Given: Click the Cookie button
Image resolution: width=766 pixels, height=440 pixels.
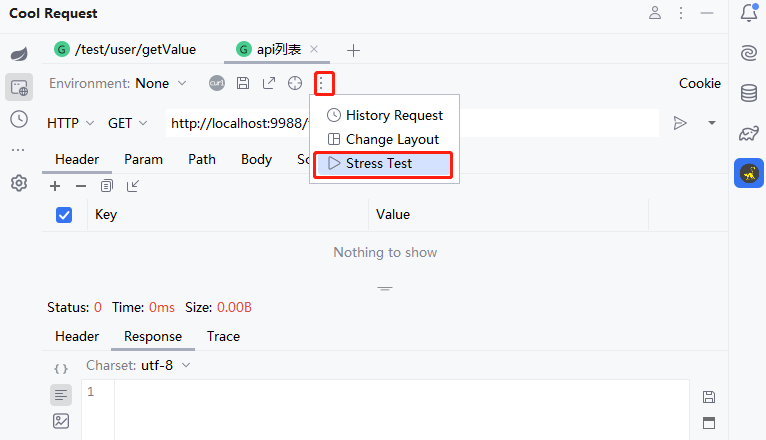Looking at the screenshot, I should [699, 83].
